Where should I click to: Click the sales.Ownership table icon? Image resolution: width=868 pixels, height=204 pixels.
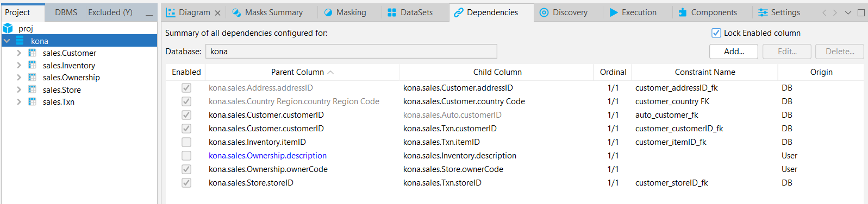(x=32, y=77)
